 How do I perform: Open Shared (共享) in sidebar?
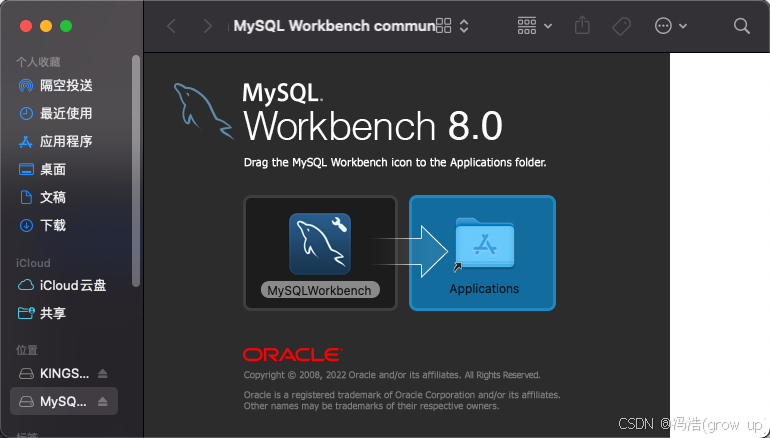coord(64,313)
